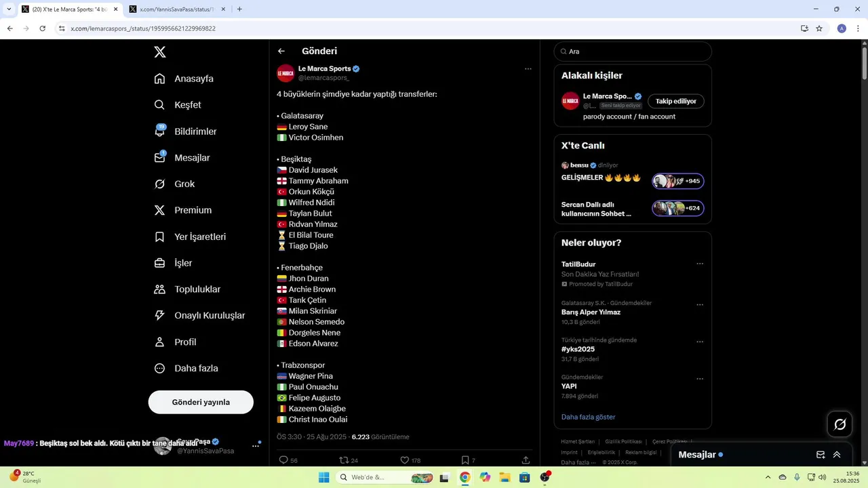Open the Anasayfa home page
The height and width of the screenshot is (488, 868).
[x=184, y=79]
